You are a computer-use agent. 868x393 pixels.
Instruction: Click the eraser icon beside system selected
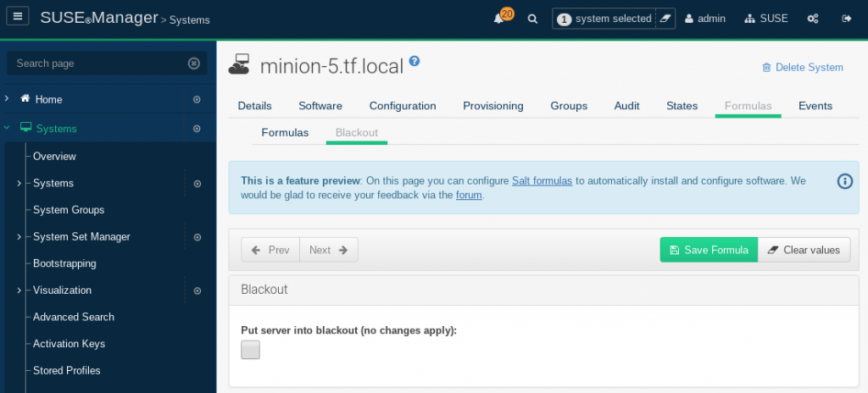[665, 19]
